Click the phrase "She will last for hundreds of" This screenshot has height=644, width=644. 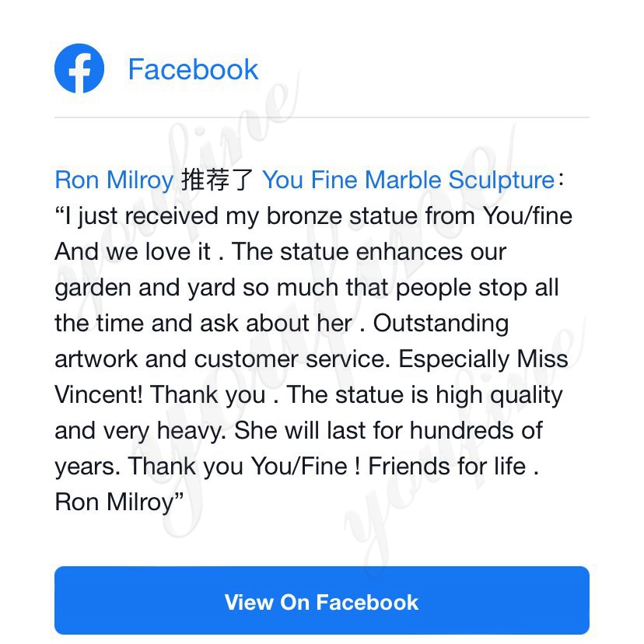point(389,430)
